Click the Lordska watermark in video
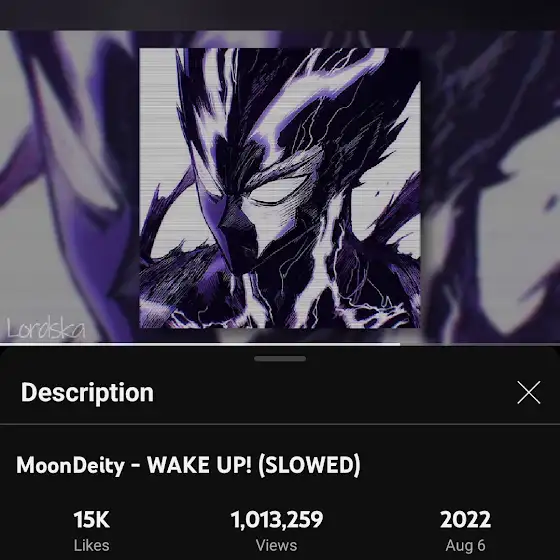 46,328
